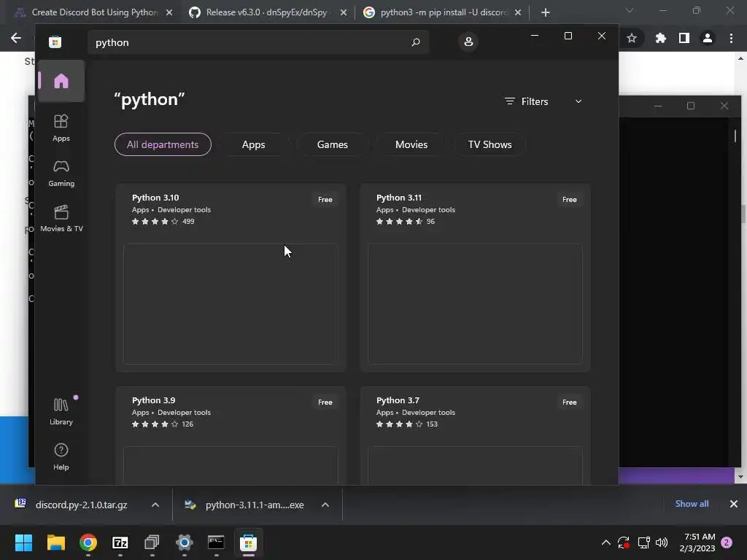Screen dimensions: 747x560
Task: Open Store user account profile icon
Action: (468, 42)
